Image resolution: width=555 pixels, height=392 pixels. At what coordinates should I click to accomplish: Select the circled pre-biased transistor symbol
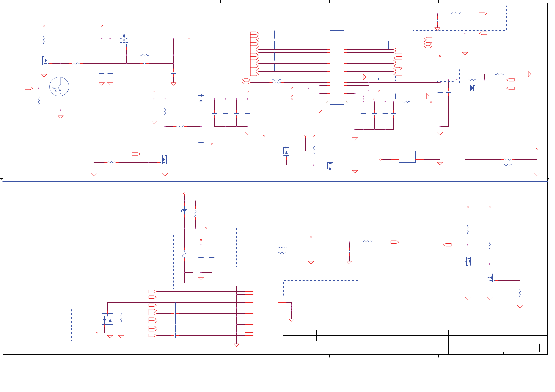59,87
